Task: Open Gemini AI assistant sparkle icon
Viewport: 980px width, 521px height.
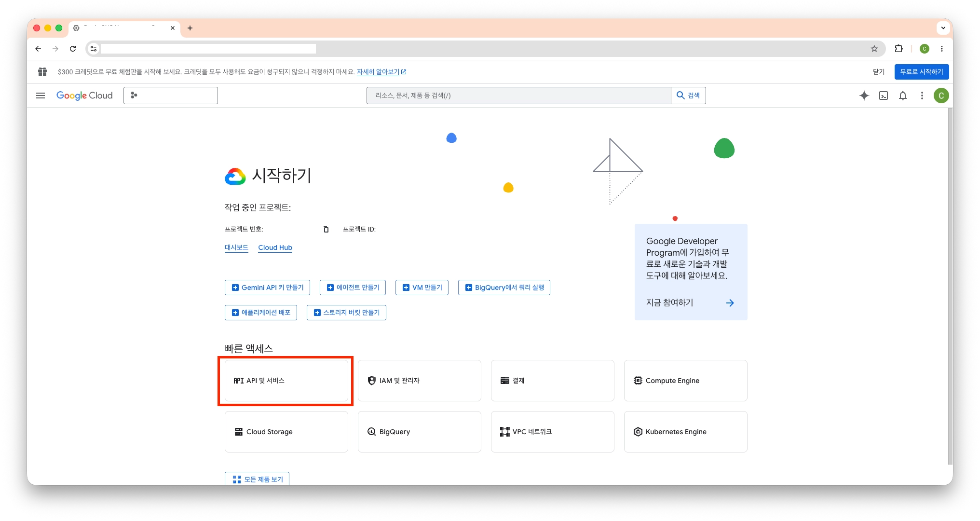Action: (864, 96)
